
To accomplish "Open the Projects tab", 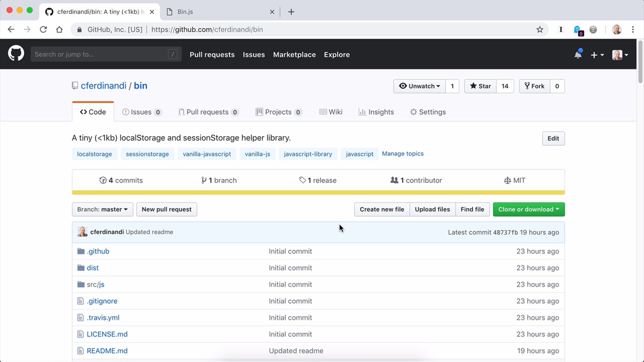I will coord(279,112).
